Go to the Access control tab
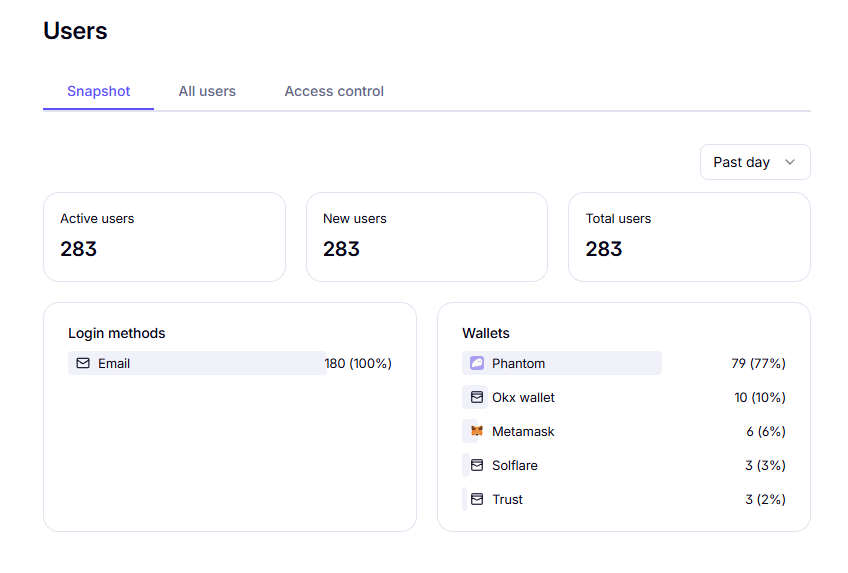 (x=334, y=91)
